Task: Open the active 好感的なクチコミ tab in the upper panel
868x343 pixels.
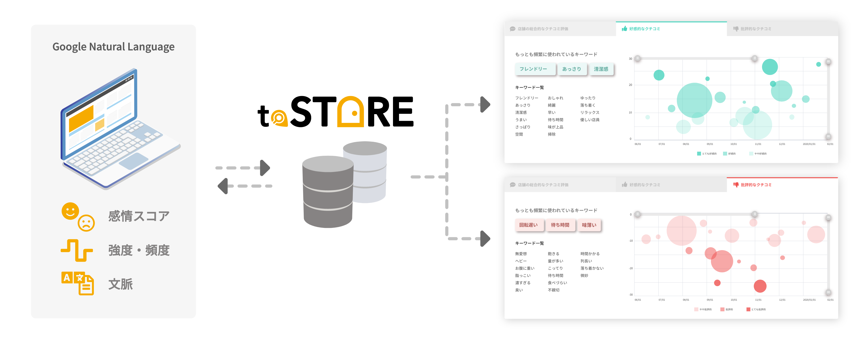Action: (x=671, y=29)
